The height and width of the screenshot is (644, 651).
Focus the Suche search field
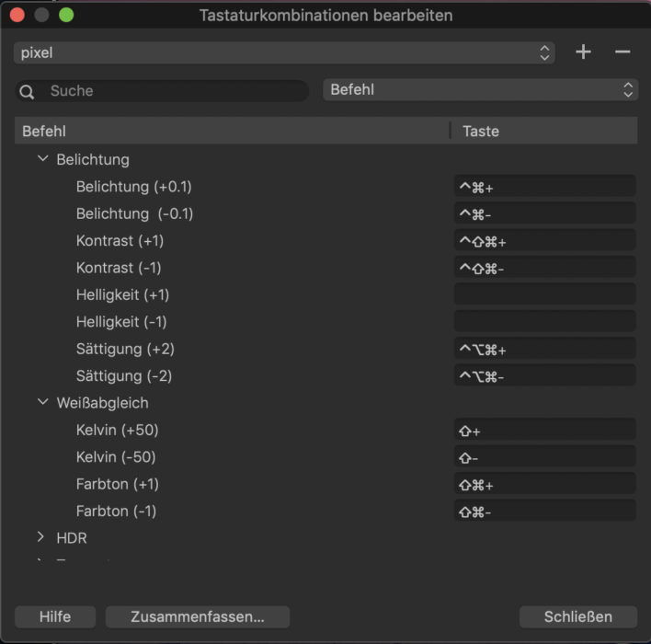pos(163,91)
